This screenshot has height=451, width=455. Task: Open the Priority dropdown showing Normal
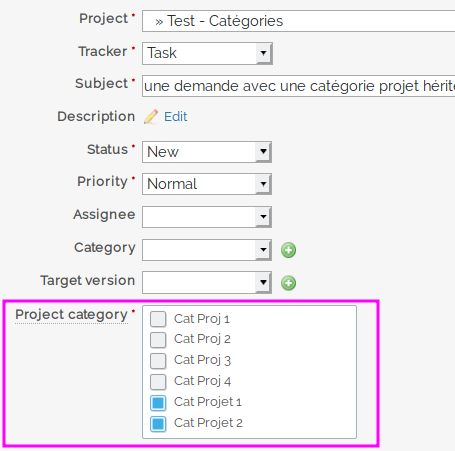pos(207,184)
